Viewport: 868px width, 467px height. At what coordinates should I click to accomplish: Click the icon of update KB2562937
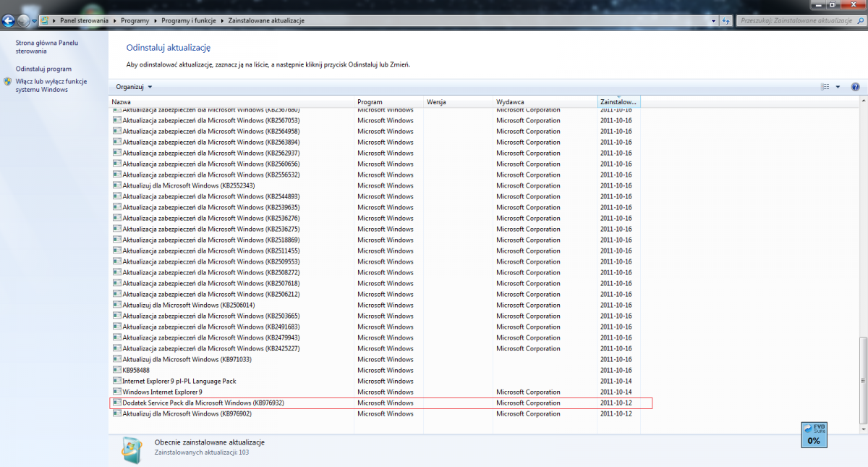click(116, 153)
